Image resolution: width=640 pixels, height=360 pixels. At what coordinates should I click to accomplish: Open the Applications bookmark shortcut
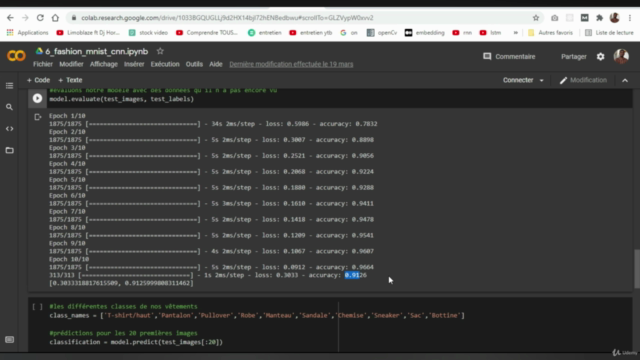tap(27, 33)
